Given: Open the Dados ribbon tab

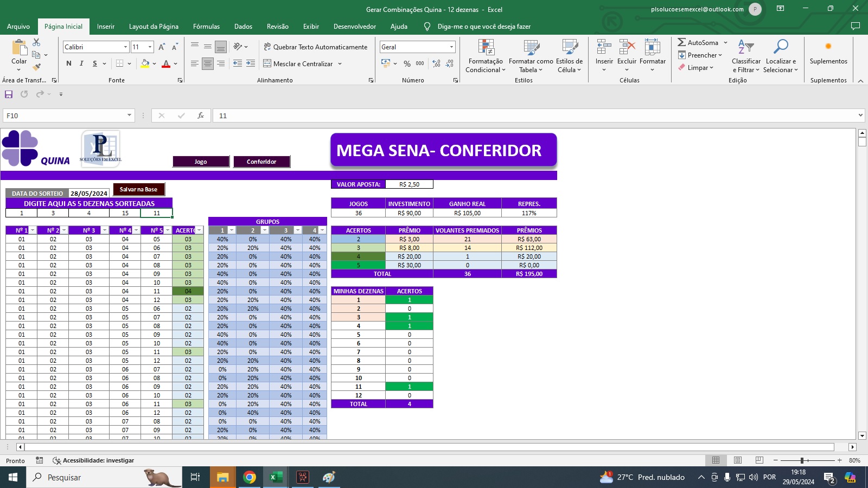Looking at the screenshot, I should pos(243,27).
